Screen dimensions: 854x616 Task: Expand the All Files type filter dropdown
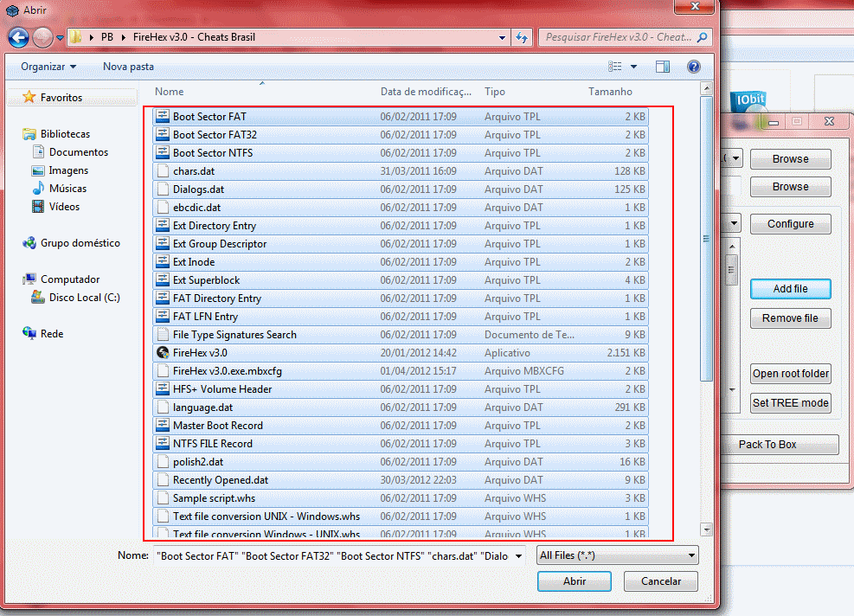click(690, 555)
